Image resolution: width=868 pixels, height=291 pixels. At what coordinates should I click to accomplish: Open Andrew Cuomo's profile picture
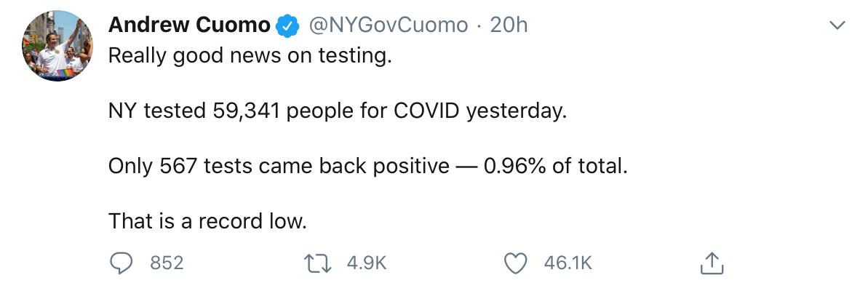[x=57, y=46]
